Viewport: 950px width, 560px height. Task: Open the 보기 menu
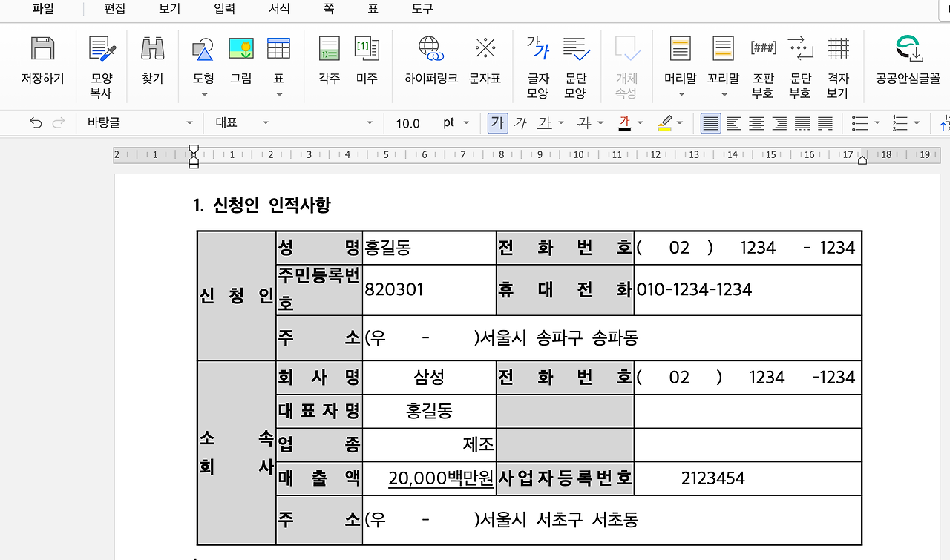pos(169,10)
